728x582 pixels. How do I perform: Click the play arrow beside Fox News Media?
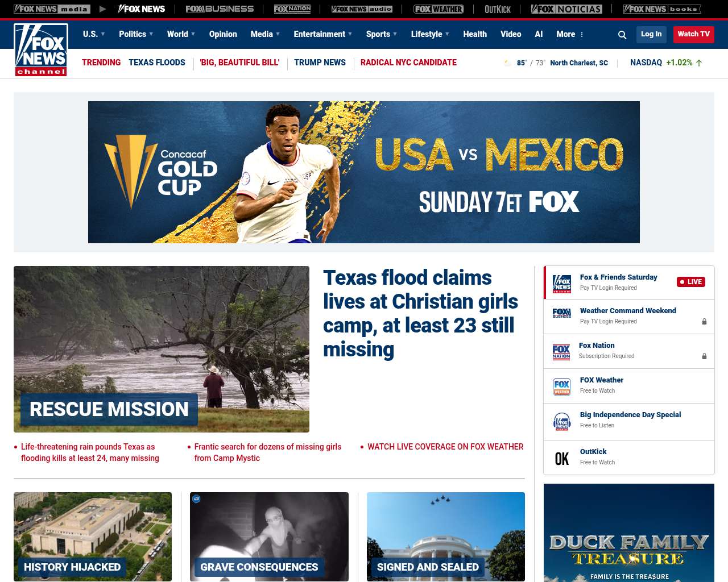pyautogui.click(x=103, y=9)
